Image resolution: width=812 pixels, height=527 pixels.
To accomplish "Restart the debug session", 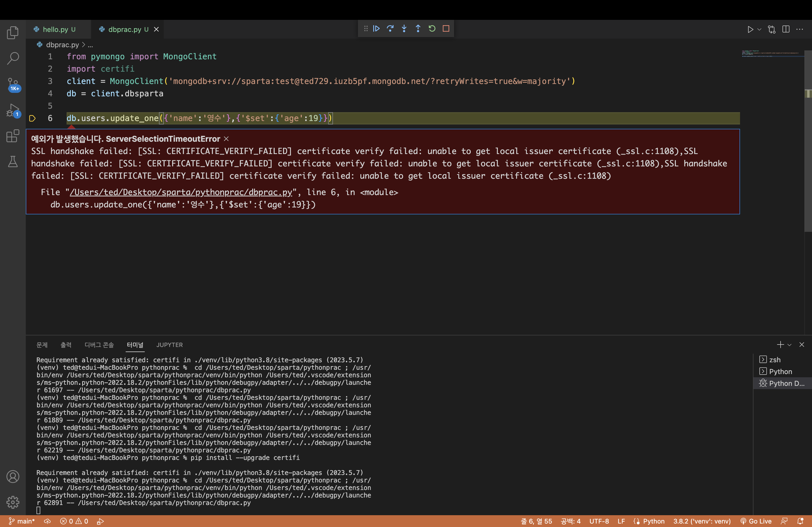I will click(x=432, y=29).
